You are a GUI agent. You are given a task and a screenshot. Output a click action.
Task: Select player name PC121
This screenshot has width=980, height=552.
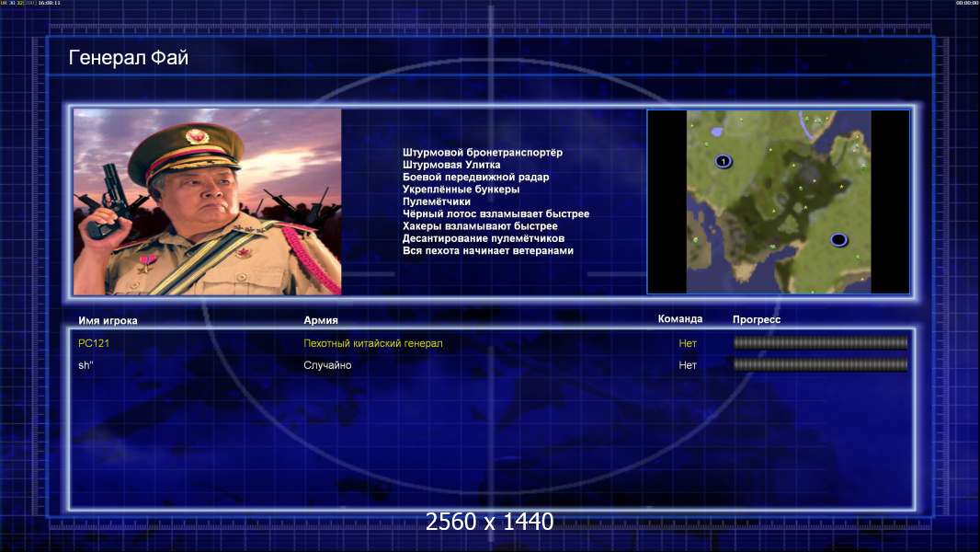(94, 343)
